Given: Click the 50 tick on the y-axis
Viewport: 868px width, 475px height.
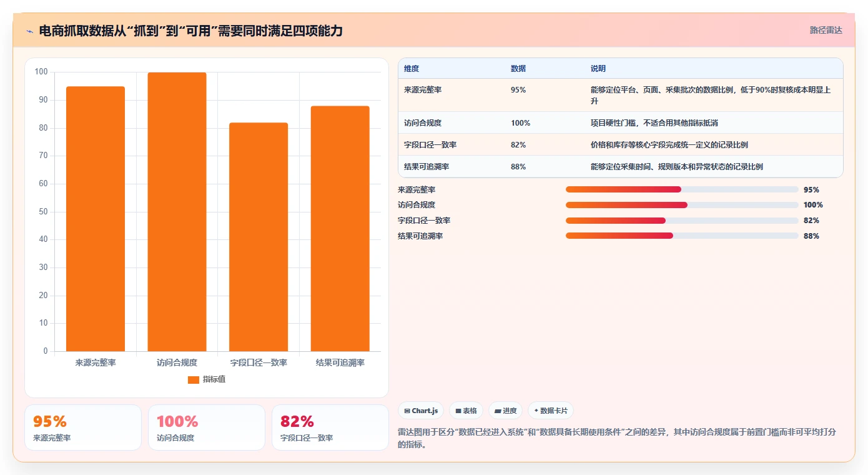Looking at the screenshot, I should coord(43,211).
